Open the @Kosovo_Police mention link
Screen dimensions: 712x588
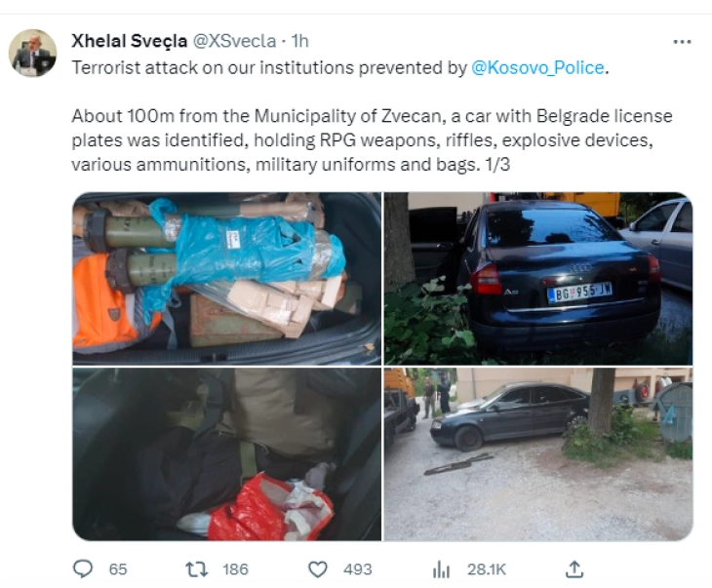538,67
